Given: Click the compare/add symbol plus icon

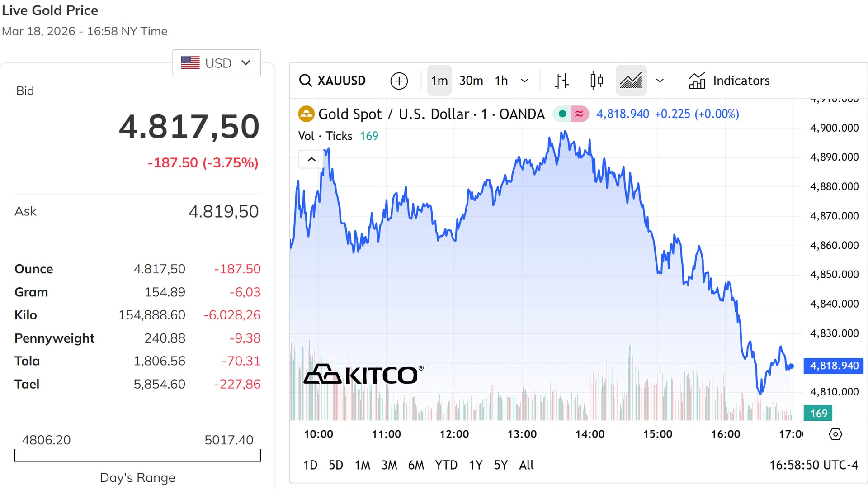Looking at the screenshot, I should tap(399, 81).
